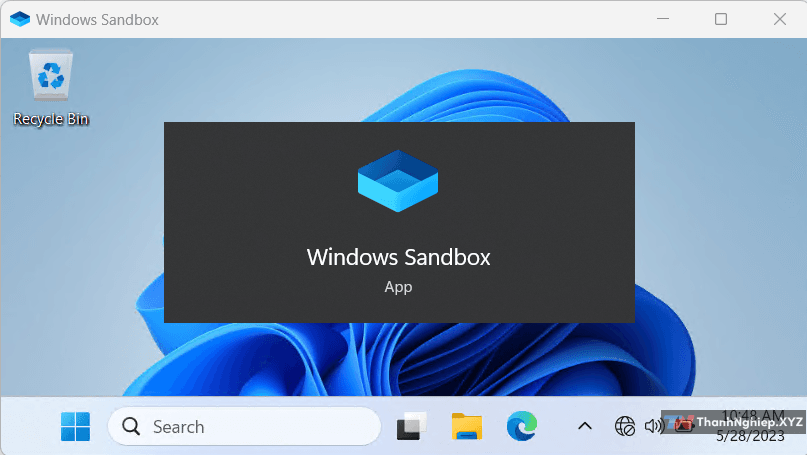
Task: Open Microsoft Edge from the taskbar
Action: tap(522, 426)
